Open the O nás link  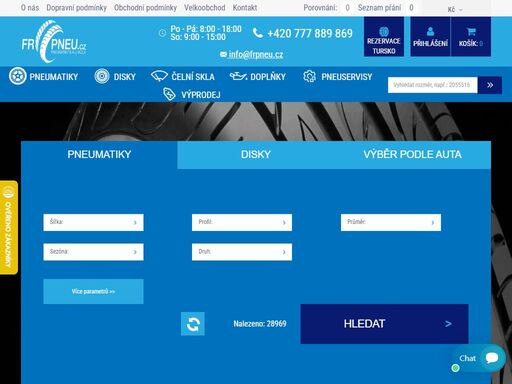pos(30,7)
